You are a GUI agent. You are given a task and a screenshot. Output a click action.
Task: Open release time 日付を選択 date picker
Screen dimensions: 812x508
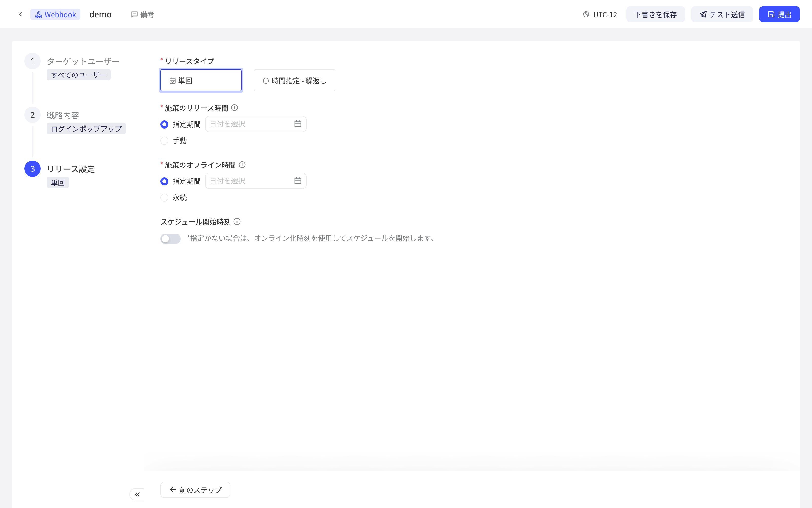coord(256,124)
